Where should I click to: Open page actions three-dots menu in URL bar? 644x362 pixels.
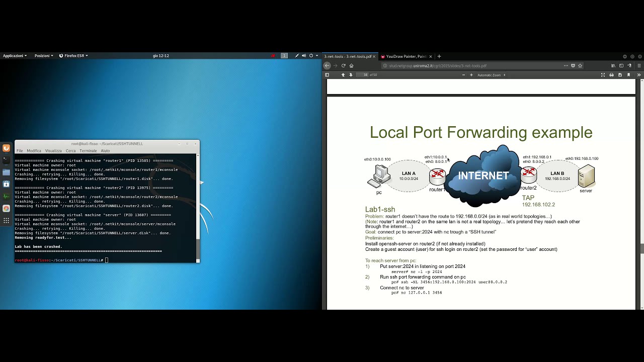tap(566, 65)
